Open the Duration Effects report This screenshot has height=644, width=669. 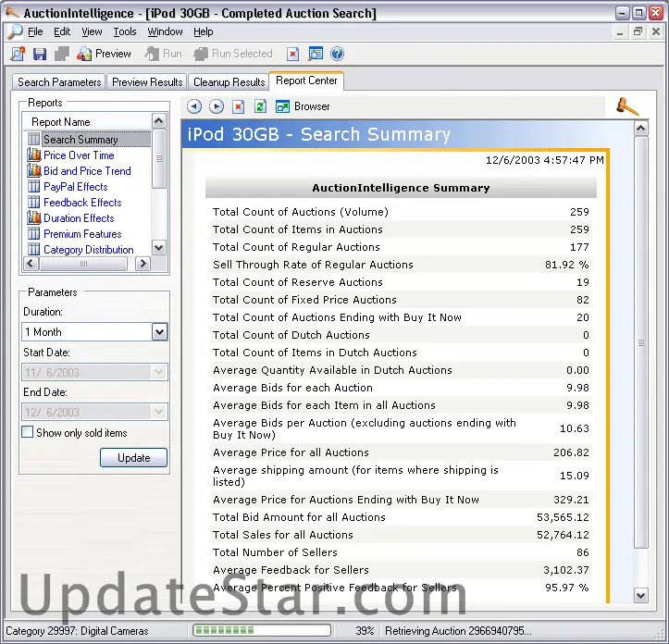click(x=79, y=218)
